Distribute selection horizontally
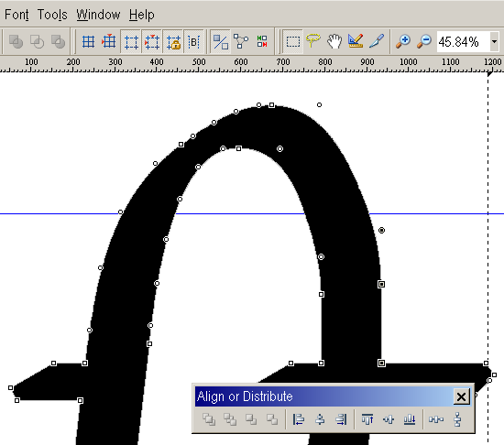 coord(436,419)
